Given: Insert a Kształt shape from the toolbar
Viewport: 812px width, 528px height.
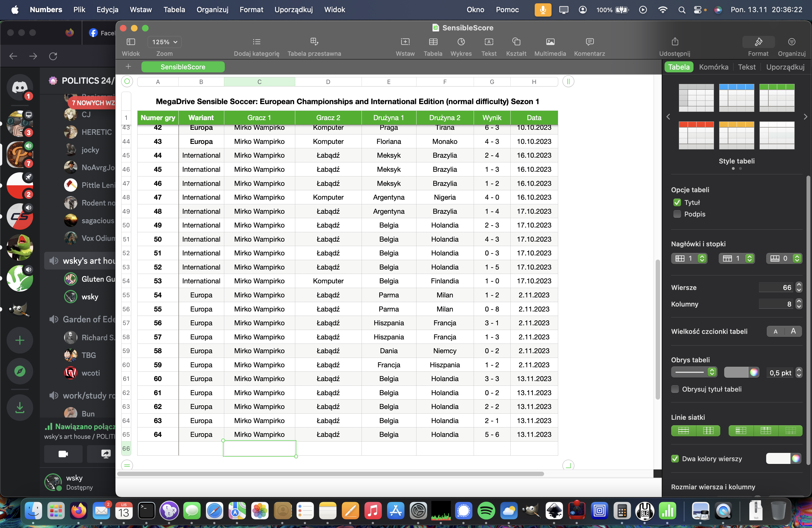Looking at the screenshot, I should pyautogui.click(x=516, y=42).
